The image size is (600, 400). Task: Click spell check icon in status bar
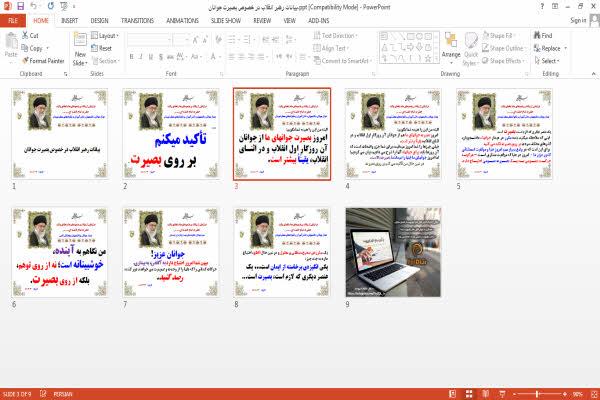pyautogui.click(x=43, y=393)
